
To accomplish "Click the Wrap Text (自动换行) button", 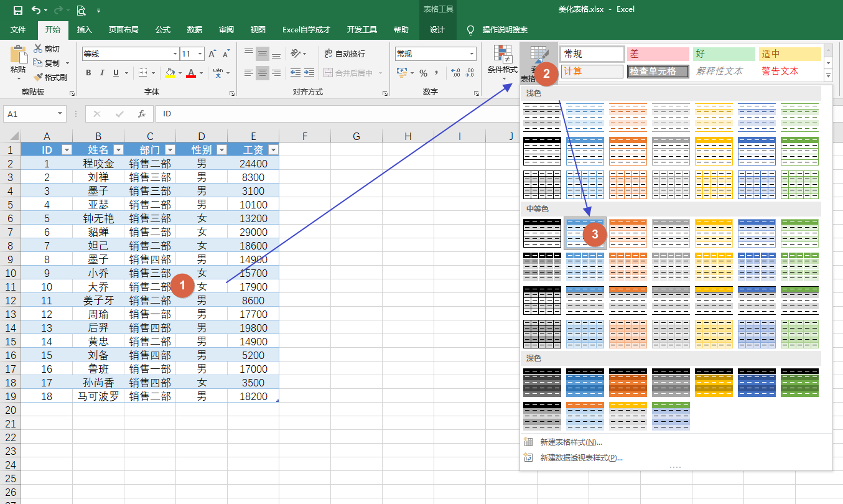I will coord(345,54).
